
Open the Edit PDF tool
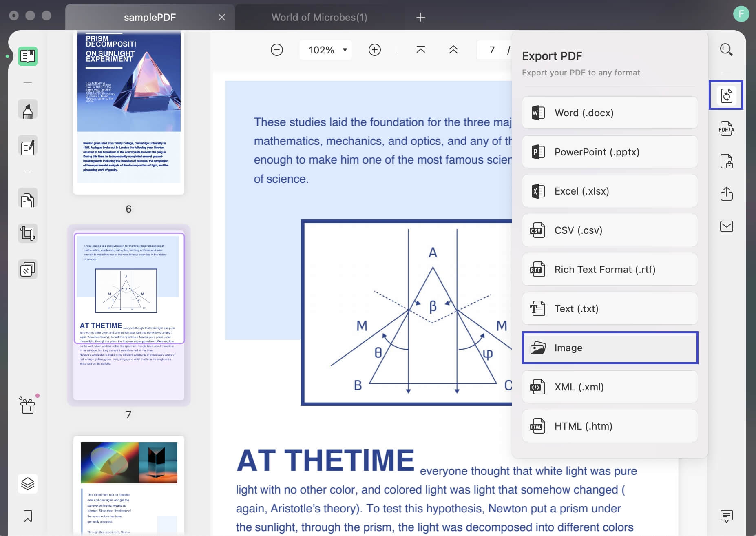click(28, 146)
